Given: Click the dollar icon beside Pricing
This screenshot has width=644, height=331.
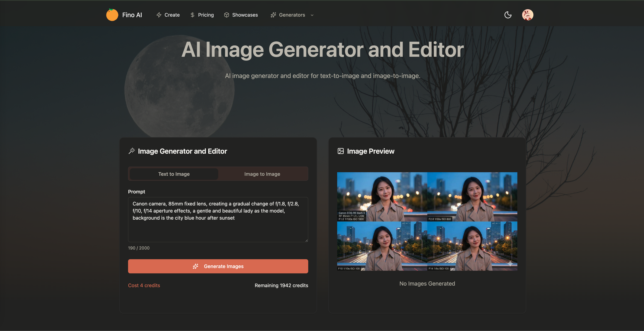Looking at the screenshot, I should [x=192, y=15].
